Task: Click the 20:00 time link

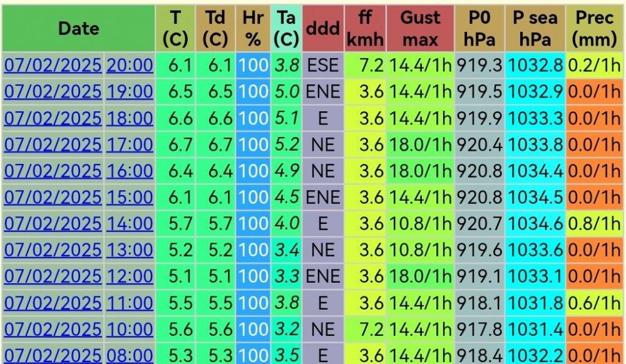Action: (x=130, y=66)
